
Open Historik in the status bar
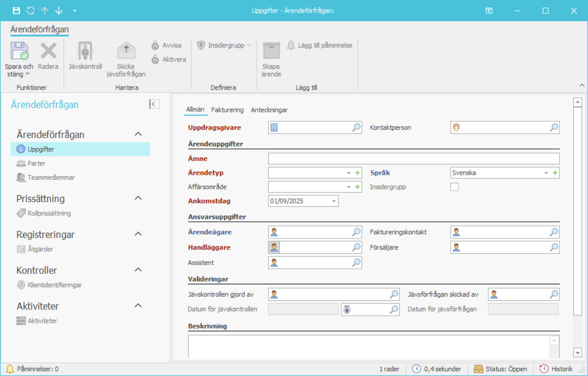tap(556, 369)
